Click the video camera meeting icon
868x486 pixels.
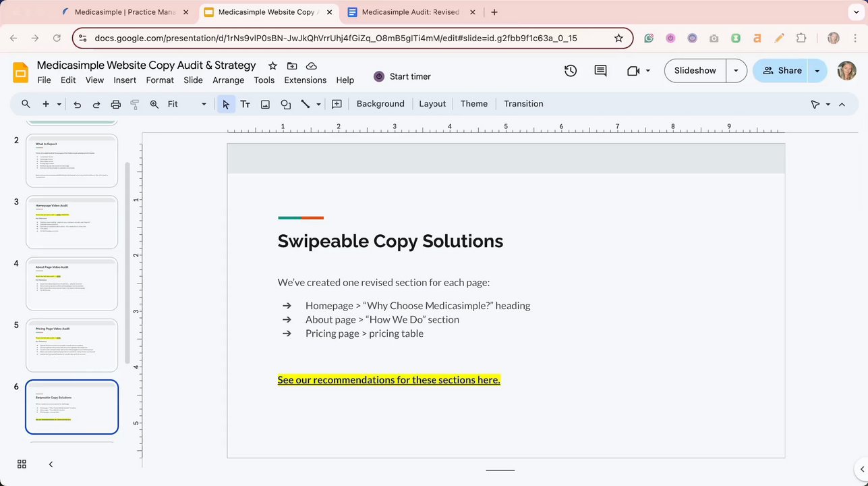coord(633,70)
